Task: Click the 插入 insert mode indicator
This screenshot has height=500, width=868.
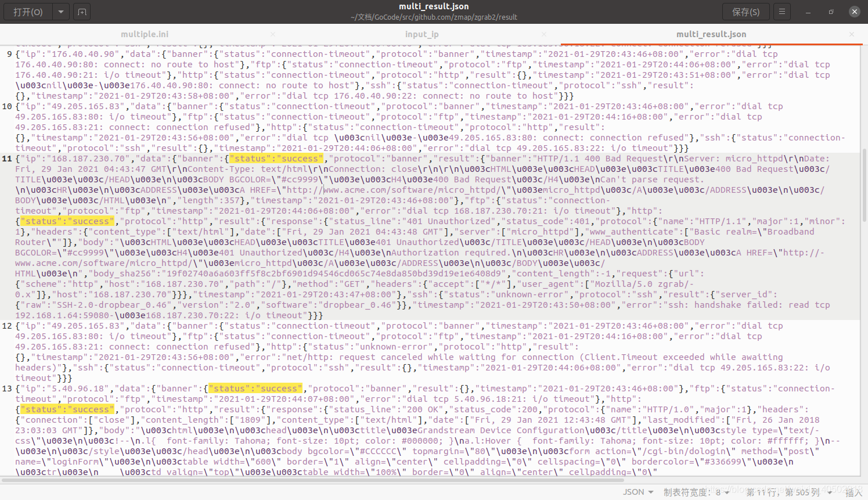Action: (853, 492)
